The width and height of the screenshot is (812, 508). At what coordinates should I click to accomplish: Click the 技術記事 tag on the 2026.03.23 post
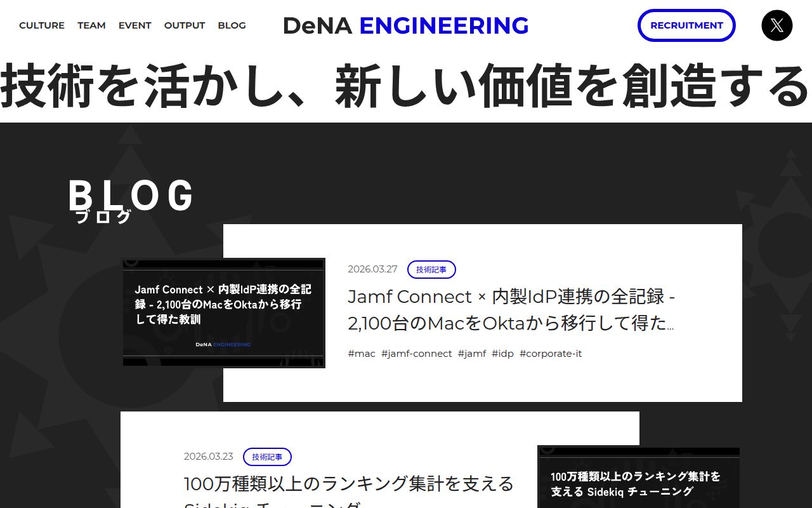coord(267,457)
